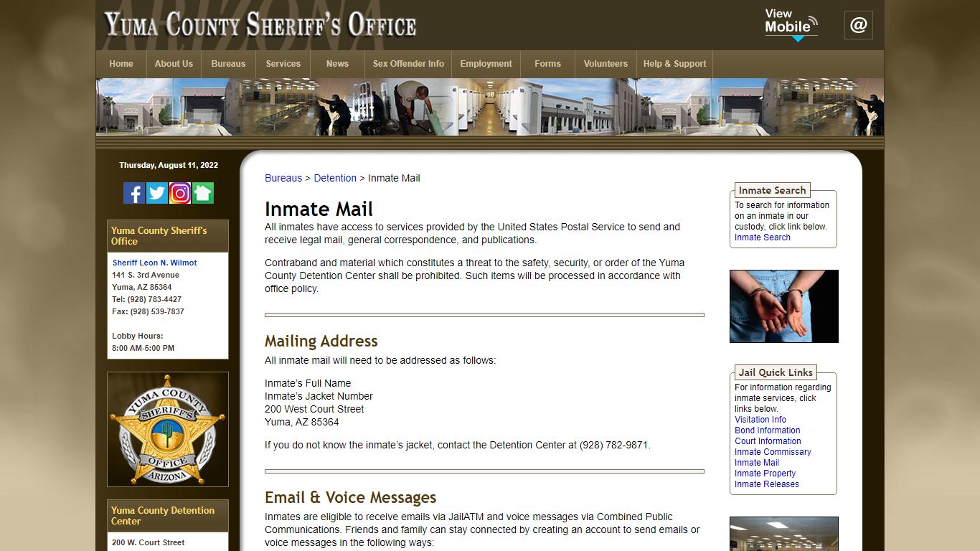Viewport: 980px width, 551px height.
Task: Open the Instagram social icon
Action: click(180, 193)
